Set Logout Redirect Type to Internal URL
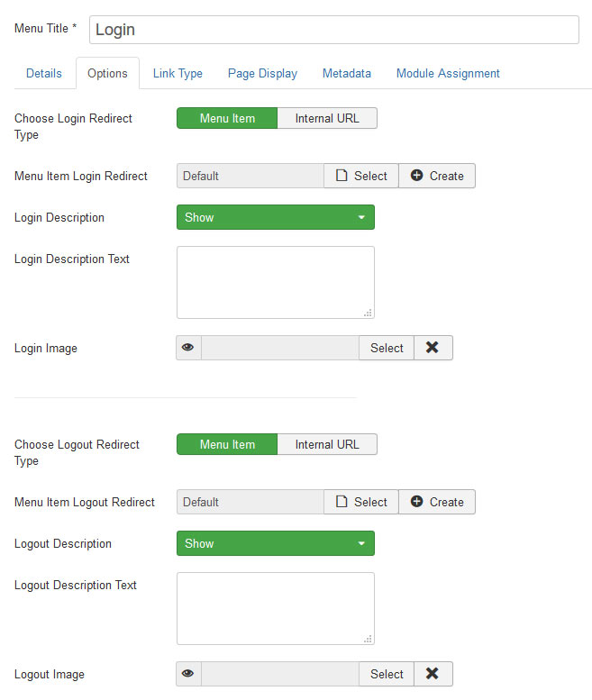This screenshot has width=592, height=700. pyautogui.click(x=327, y=444)
